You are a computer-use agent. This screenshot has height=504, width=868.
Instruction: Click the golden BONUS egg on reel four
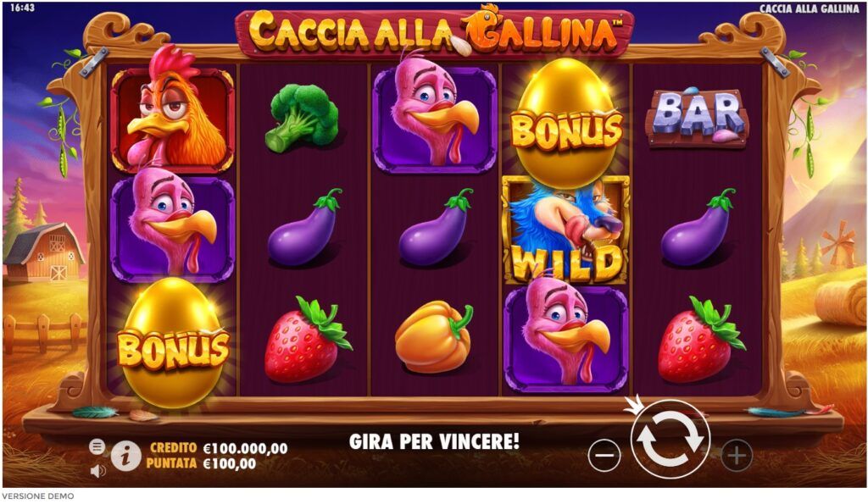(x=565, y=123)
